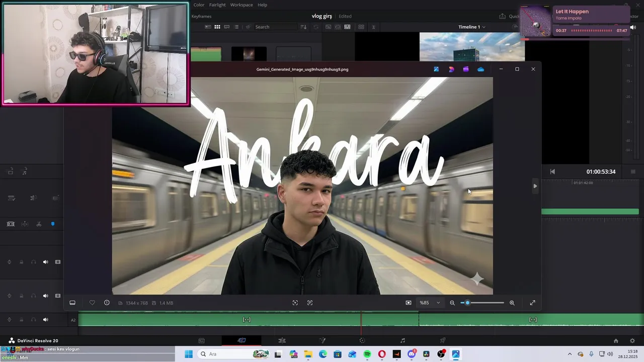The height and width of the screenshot is (362, 644).
Task: Lock the A2 audio track
Action: coord(21,320)
